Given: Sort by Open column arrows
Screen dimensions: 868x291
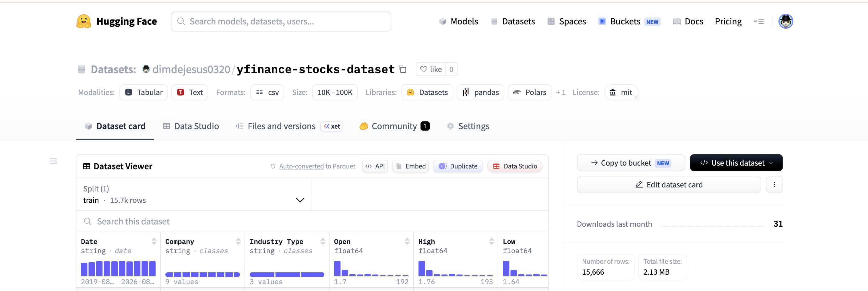Looking at the screenshot, I should [x=407, y=241].
